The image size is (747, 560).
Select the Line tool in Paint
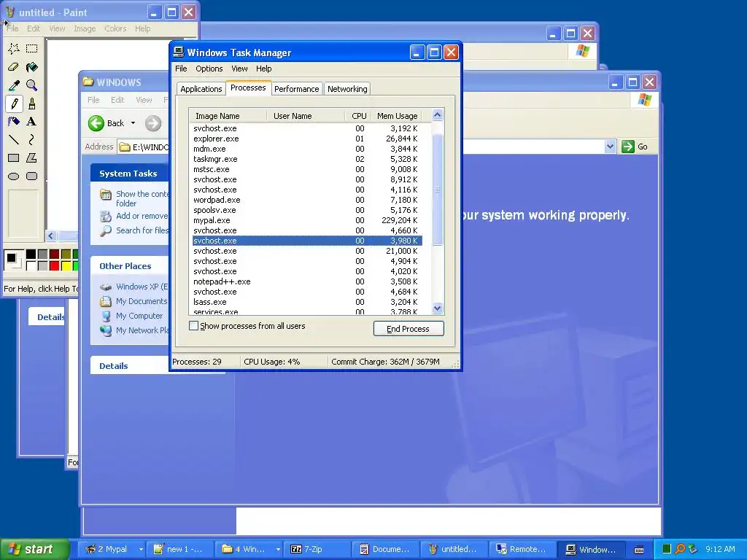point(14,139)
